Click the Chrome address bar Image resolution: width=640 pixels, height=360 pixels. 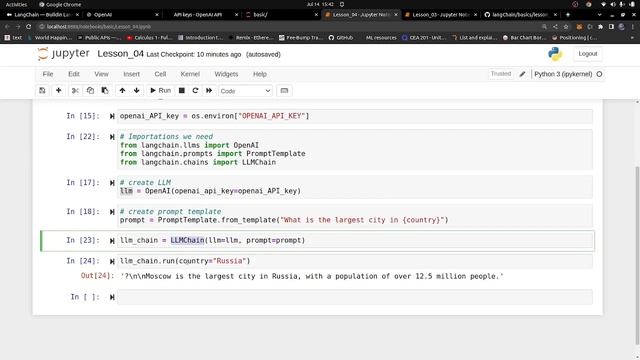point(286,27)
